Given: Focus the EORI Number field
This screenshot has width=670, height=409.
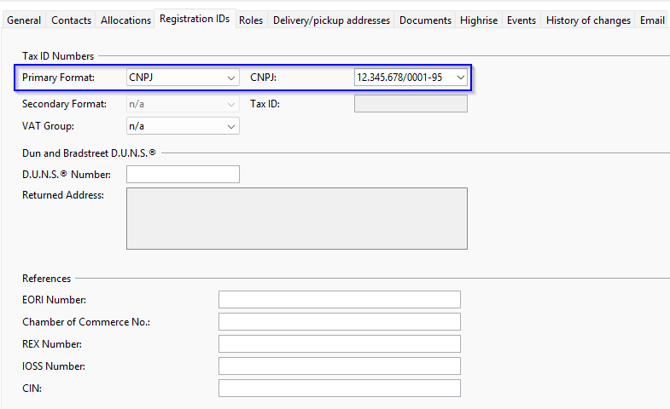Looking at the screenshot, I should [x=339, y=300].
